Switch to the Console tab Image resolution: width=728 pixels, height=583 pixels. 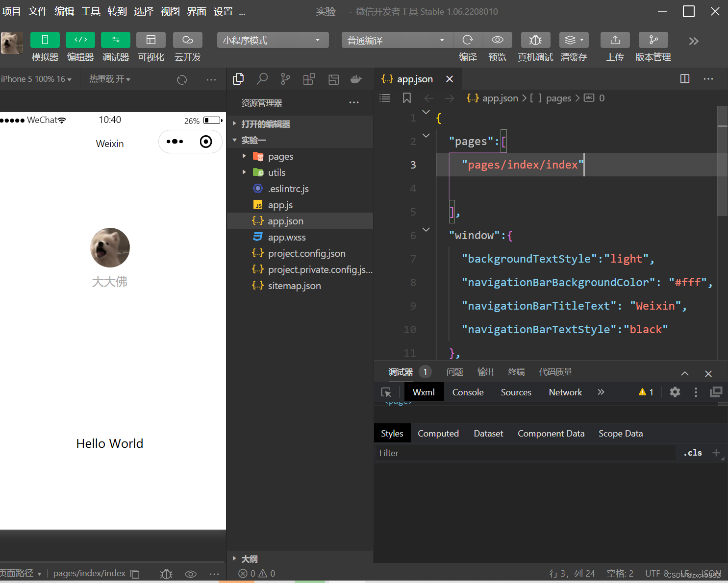click(468, 392)
